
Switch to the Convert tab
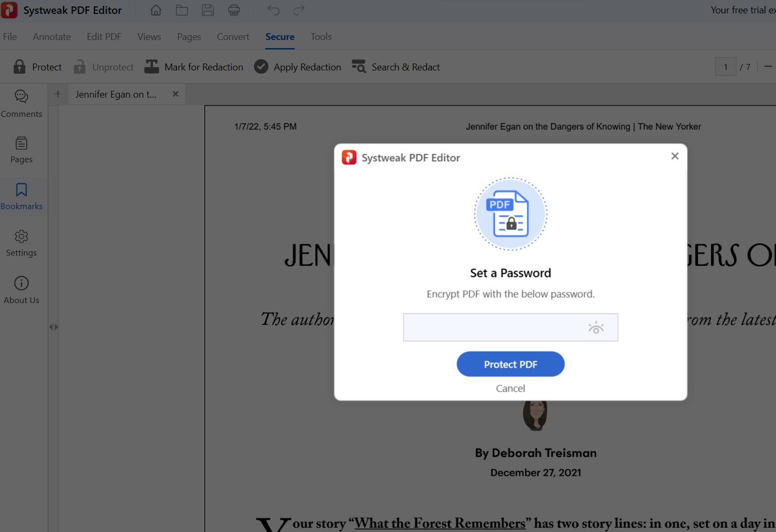point(233,37)
